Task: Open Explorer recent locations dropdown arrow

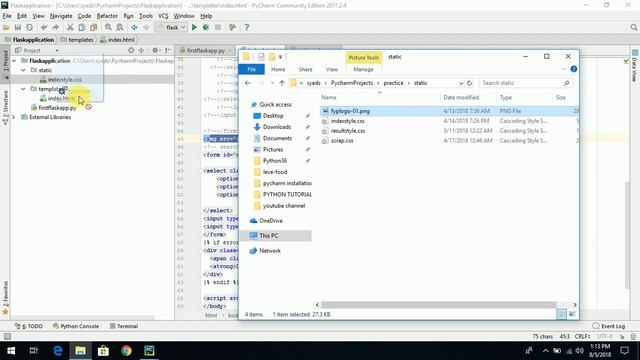Action: coord(272,83)
